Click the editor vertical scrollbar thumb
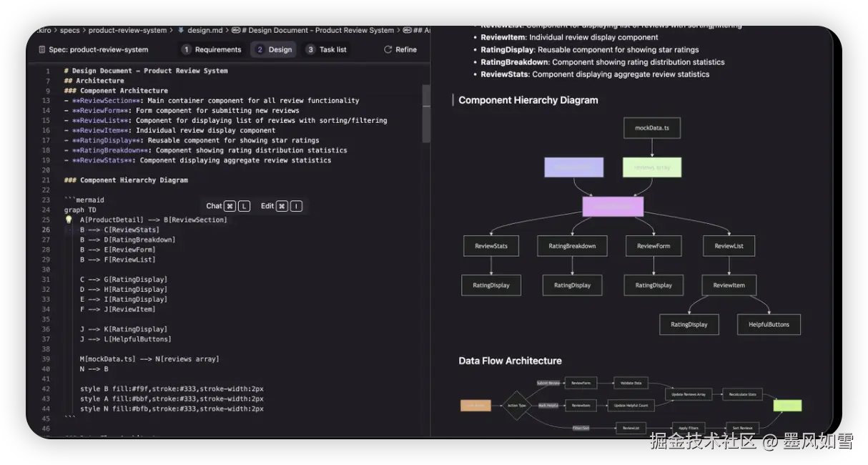Viewport: 868px width, 465px height. [427, 113]
